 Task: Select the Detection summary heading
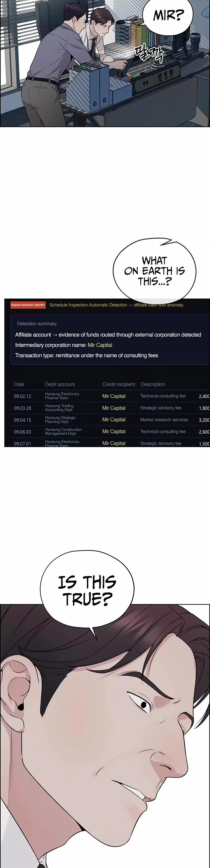(x=37, y=324)
